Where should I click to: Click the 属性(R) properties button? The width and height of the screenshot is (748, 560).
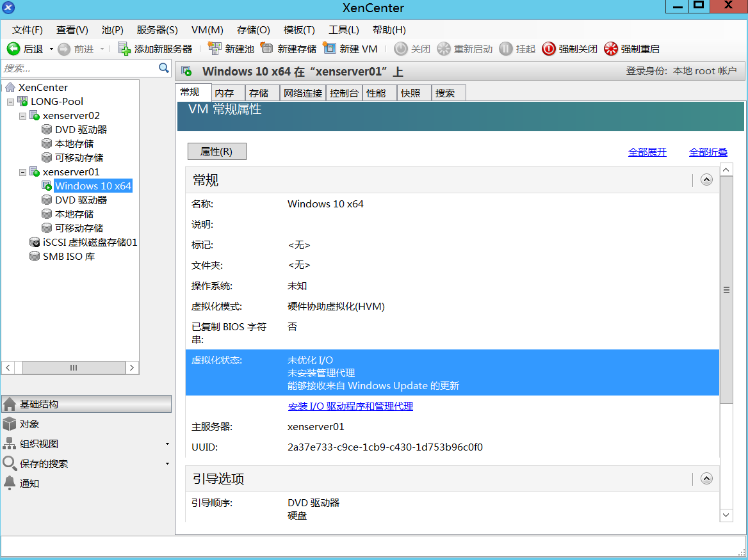217,152
